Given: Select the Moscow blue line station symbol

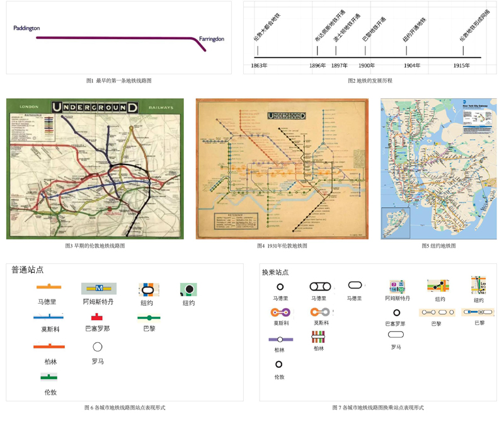Looking at the screenshot, I should tap(49, 317).
